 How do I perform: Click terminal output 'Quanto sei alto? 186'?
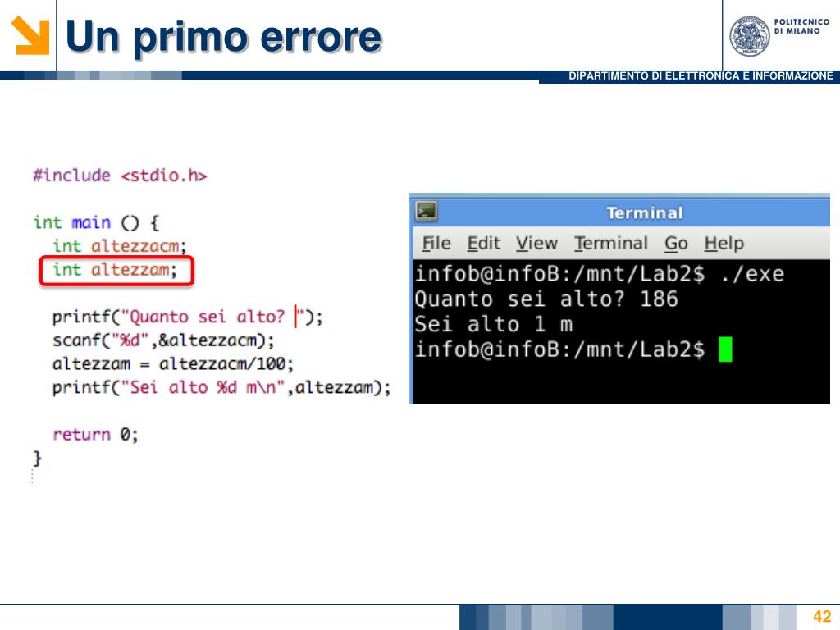click(546, 299)
